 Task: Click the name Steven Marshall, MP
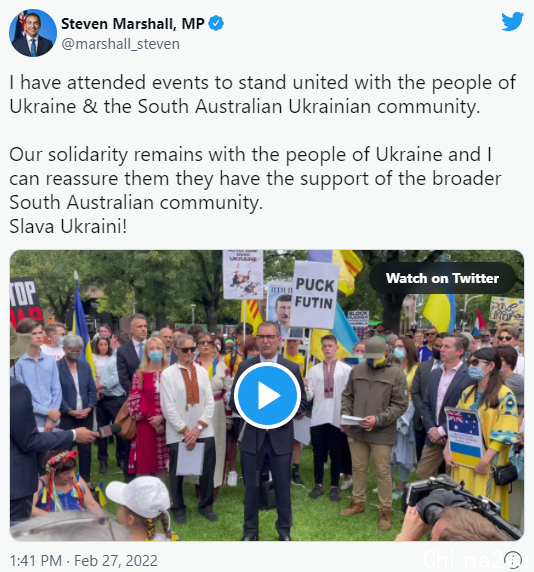(133, 24)
